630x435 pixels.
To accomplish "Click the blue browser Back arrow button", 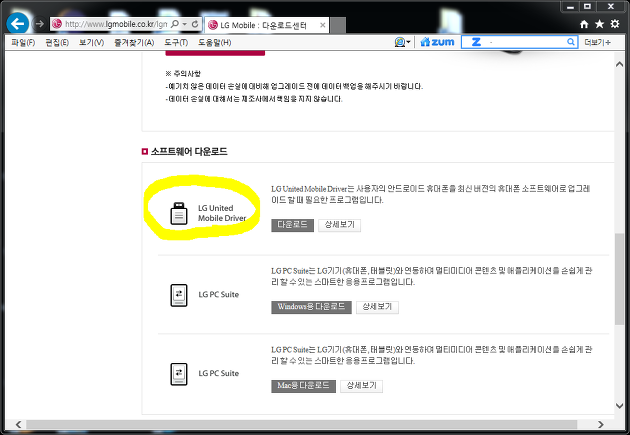I will [x=18, y=24].
